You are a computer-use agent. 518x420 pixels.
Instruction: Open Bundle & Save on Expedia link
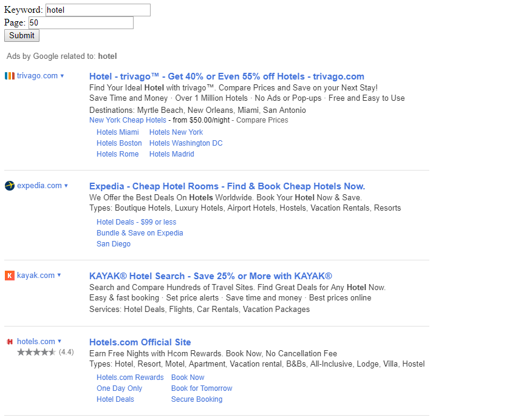click(140, 233)
